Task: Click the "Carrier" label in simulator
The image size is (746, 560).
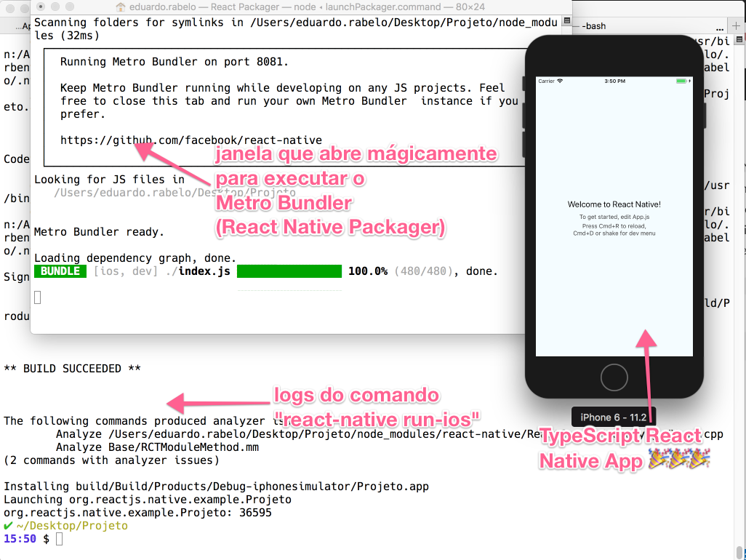Action: click(x=546, y=81)
